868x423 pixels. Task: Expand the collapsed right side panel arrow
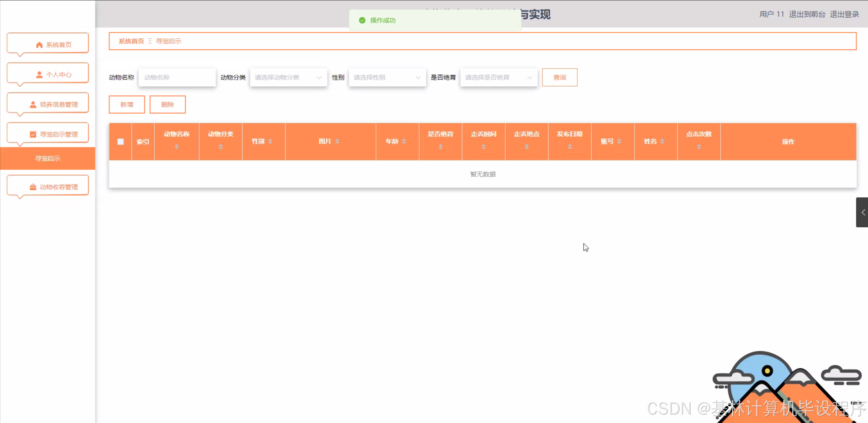tap(863, 212)
